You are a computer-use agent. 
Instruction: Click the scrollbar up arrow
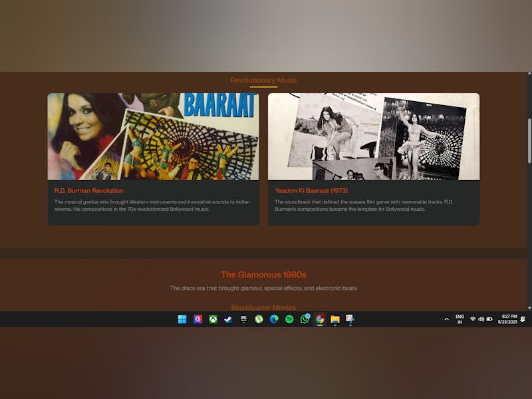coord(529,73)
